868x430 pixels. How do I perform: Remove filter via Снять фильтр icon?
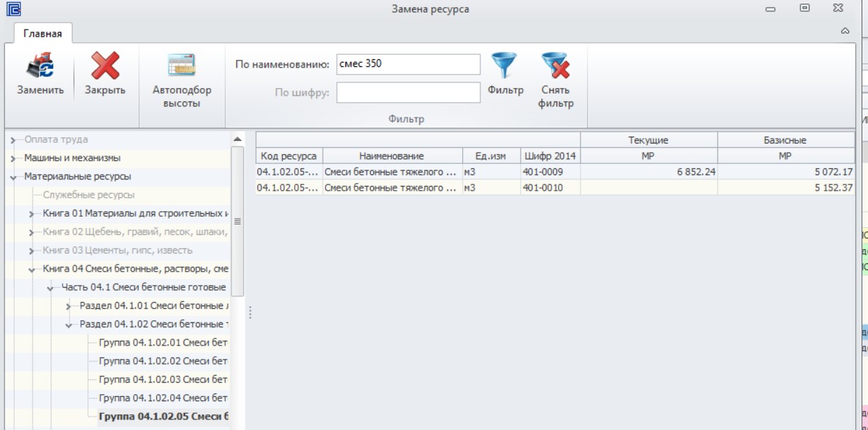[x=555, y=66]
